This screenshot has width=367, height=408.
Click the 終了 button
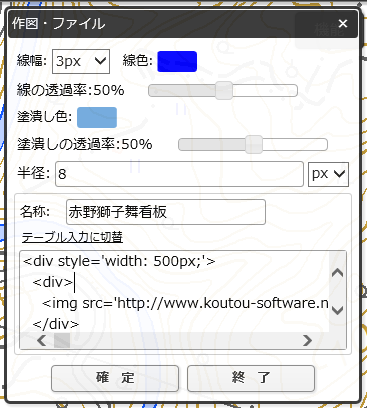coord(251,378)
